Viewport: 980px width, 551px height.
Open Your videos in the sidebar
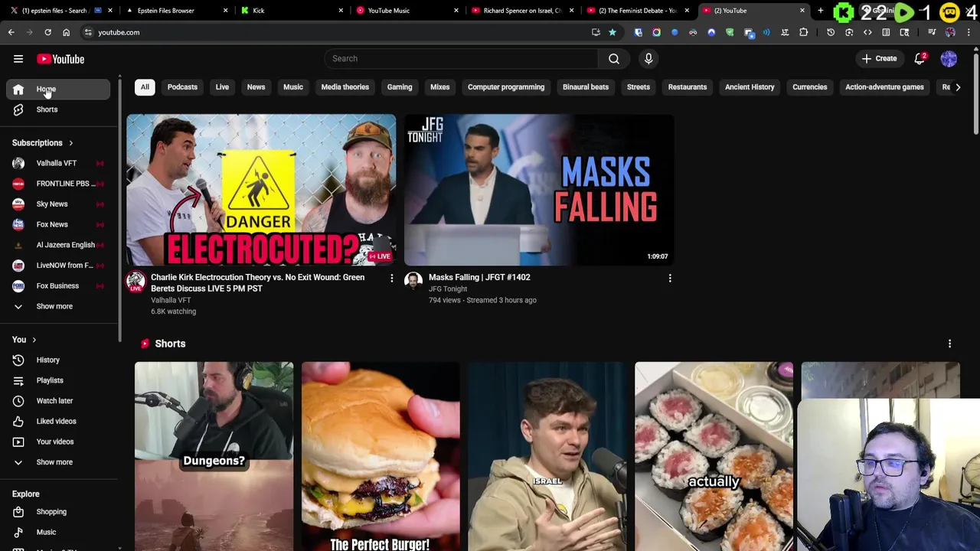coord(58,442)
